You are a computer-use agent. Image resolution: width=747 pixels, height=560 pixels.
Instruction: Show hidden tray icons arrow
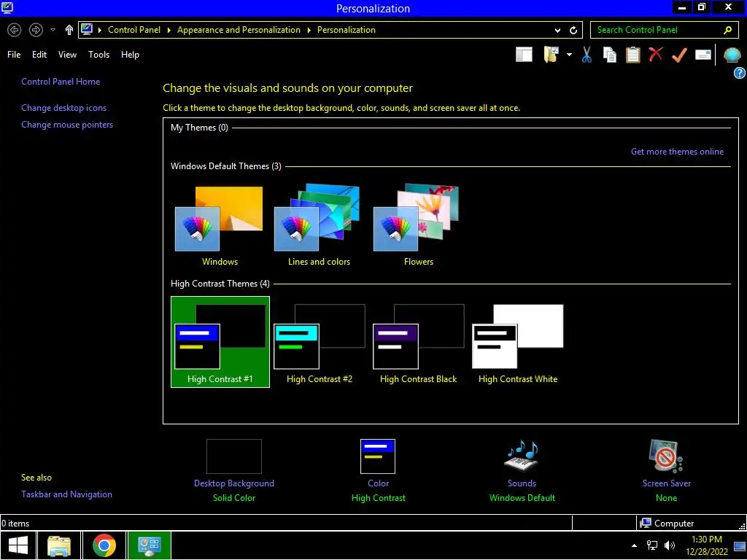[634, 545]
